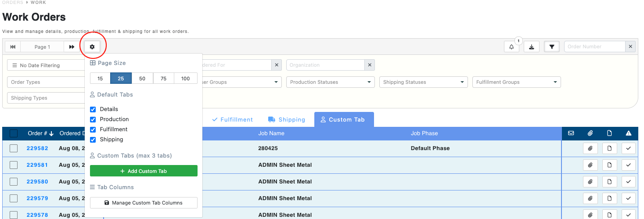This screenshot has width=644, height=219.
Task: Expand the Fulfillment Groups dropdown
Action: [517, 82]
